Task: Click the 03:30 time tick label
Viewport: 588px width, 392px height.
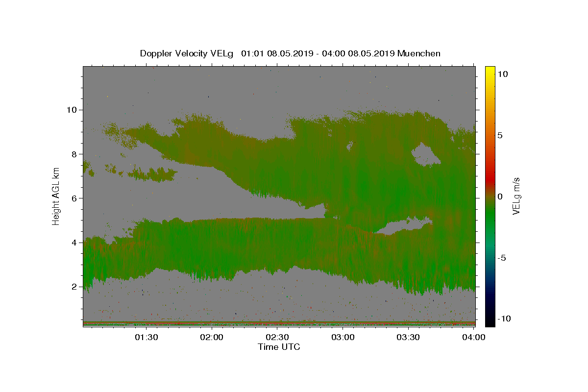Action: tap(408, 337)
